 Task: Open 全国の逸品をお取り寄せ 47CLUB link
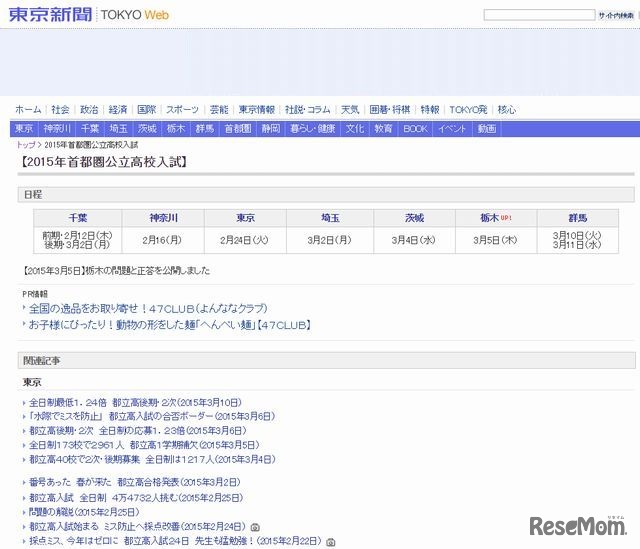click(x=148, y=308)
